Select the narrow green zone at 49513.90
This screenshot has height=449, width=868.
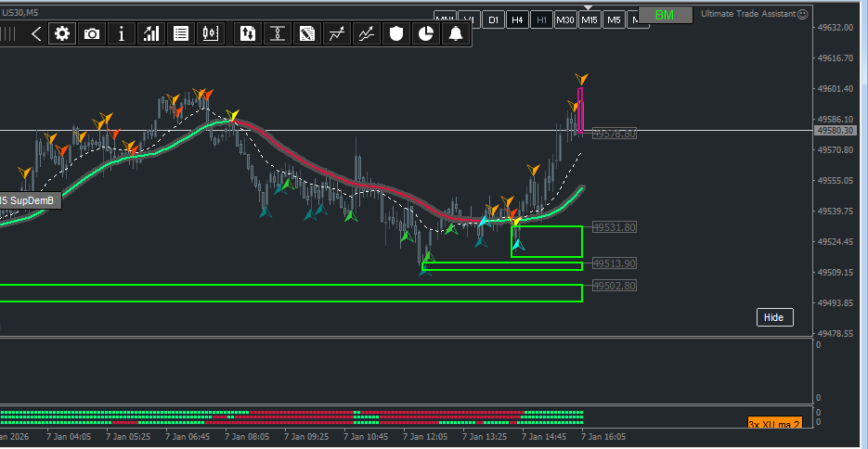click(502, 266)
